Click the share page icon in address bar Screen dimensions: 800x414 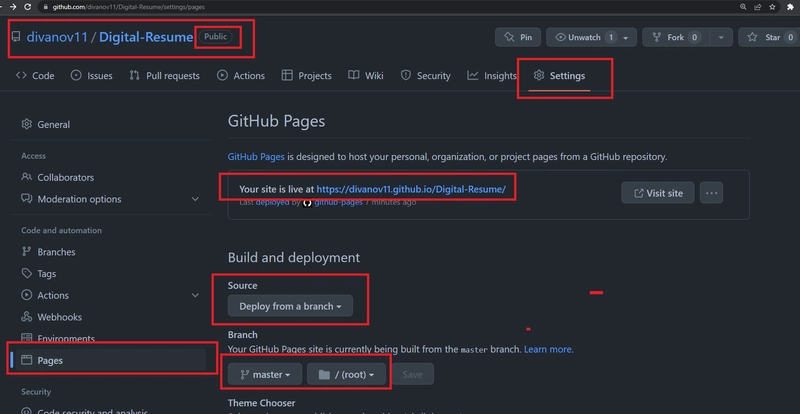tap(758, 7)
